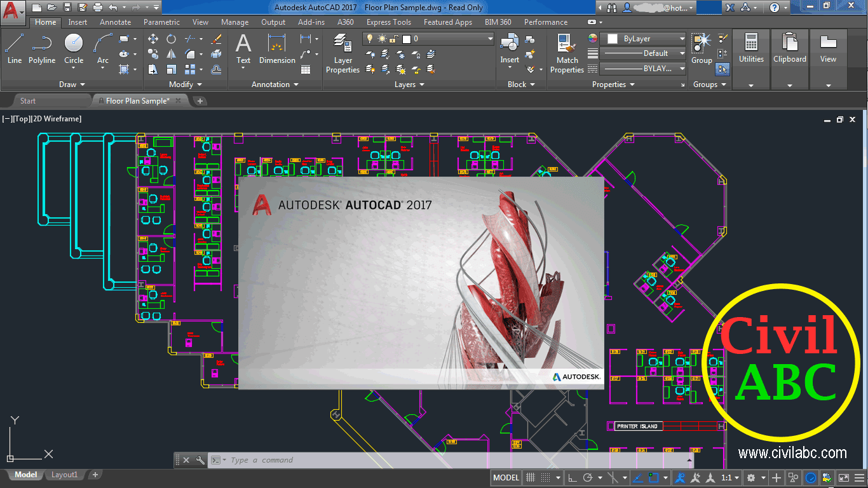Click the Match Properties tool
The width and height of the screenshot is (868, 488).
click(x=567, y=53)
